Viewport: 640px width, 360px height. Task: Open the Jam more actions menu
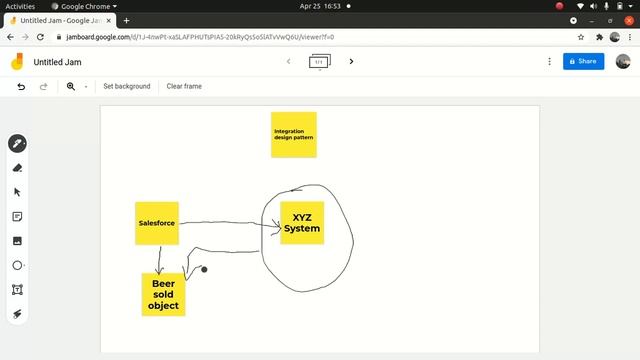pyautogui.click(x=549, y=61)
